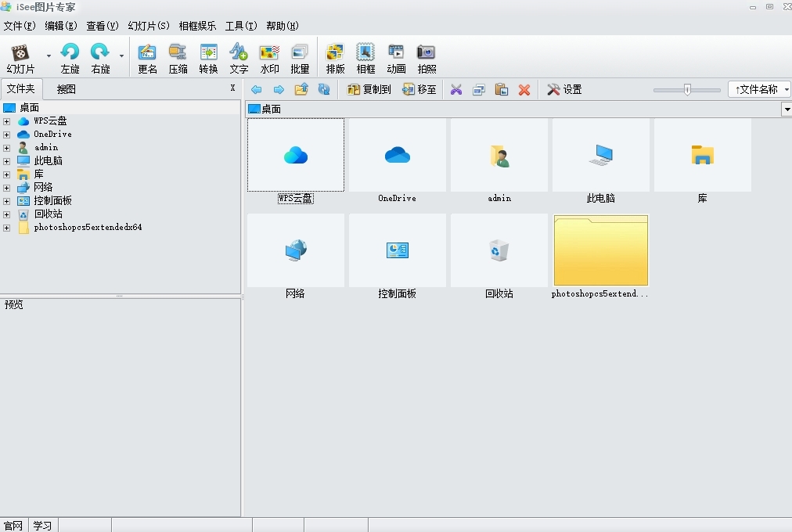Viewport: 792px width, 532px height.
Task: Click the 排版 layout tool
Action: click(335, 56)
